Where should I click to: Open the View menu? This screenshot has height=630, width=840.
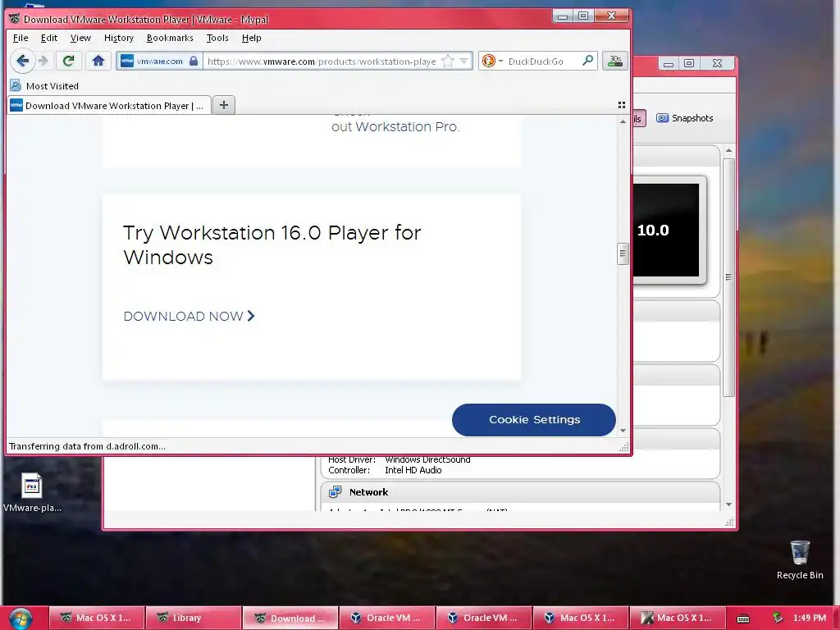(x=80, y=38)
